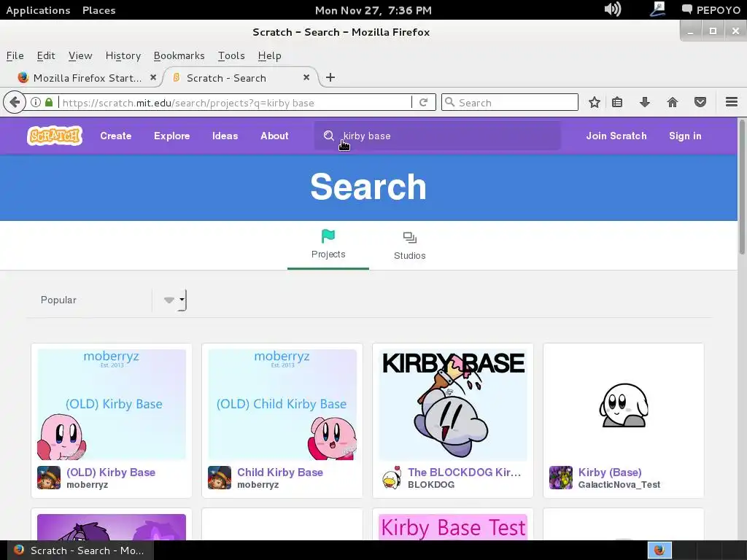This screenshot has width=747, height=560.
Task: Click Create in Scratch navigation
Action: click(x=116, y=136)
